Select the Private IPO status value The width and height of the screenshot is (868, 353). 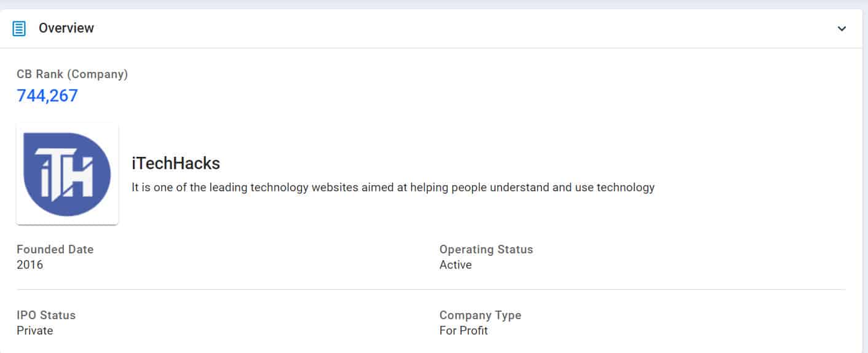35,331
